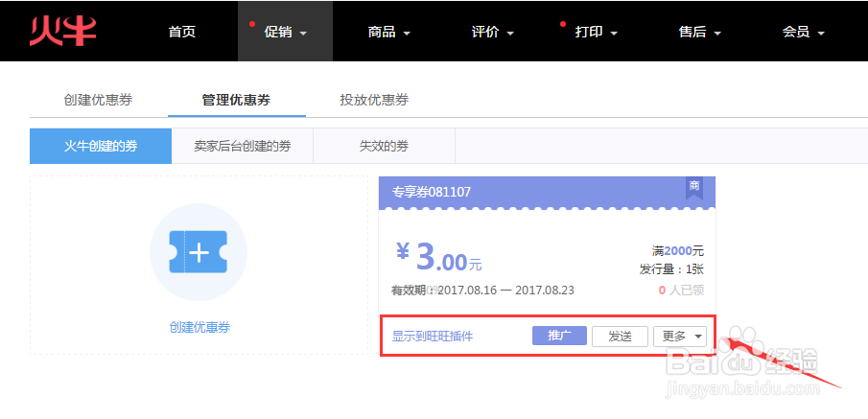Image resolution: width=868 pixels, height=419 pixels.
Task: Click 显示到旺旺插件 link
Action: [433, 336]
